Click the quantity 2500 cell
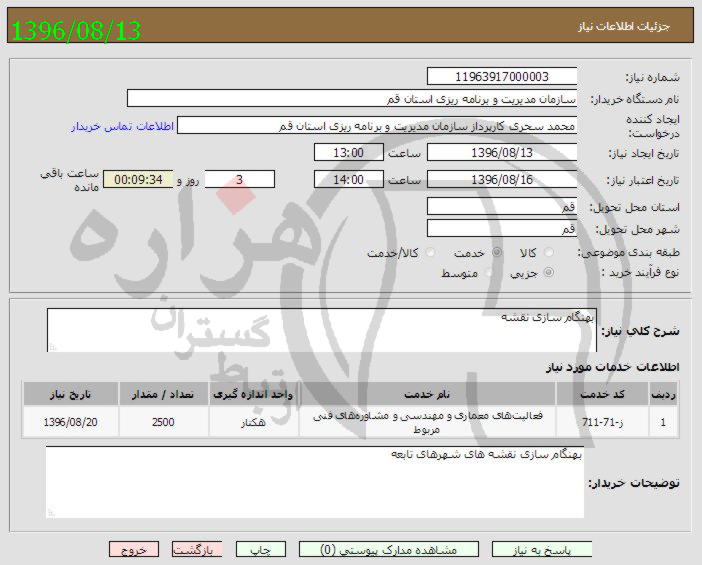Image resolution: width=702 pixels, height=565 pixels. [x=163, y=422]
